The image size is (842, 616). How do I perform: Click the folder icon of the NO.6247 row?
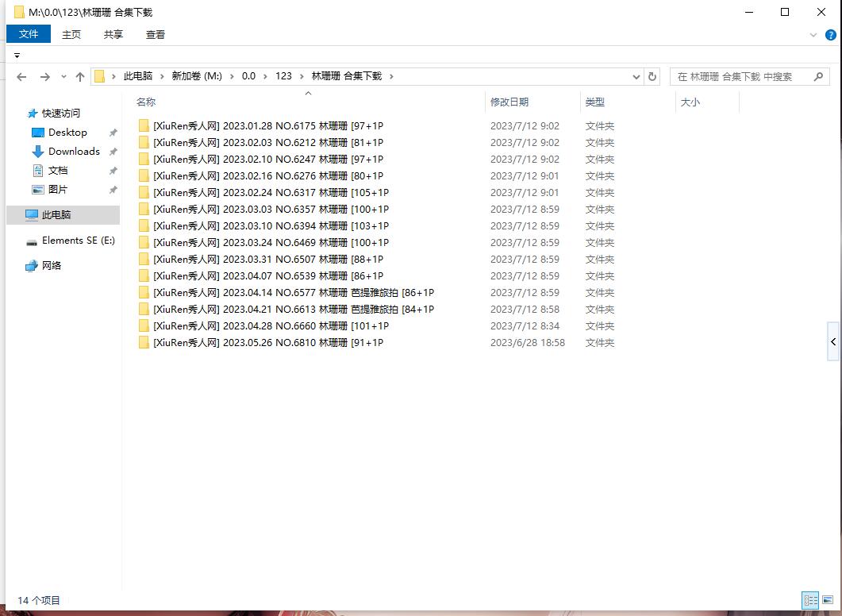point(144,159)
